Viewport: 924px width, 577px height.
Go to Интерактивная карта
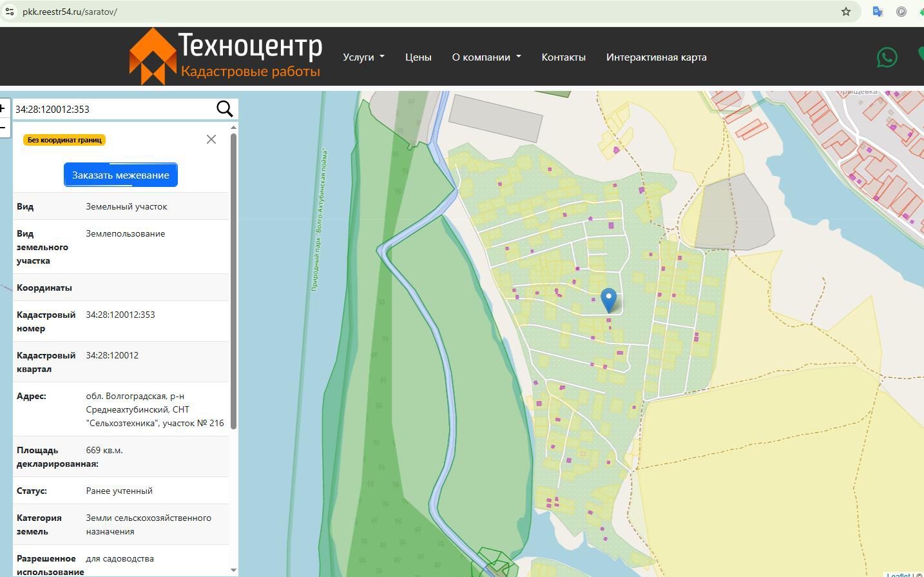coord(656,57)
